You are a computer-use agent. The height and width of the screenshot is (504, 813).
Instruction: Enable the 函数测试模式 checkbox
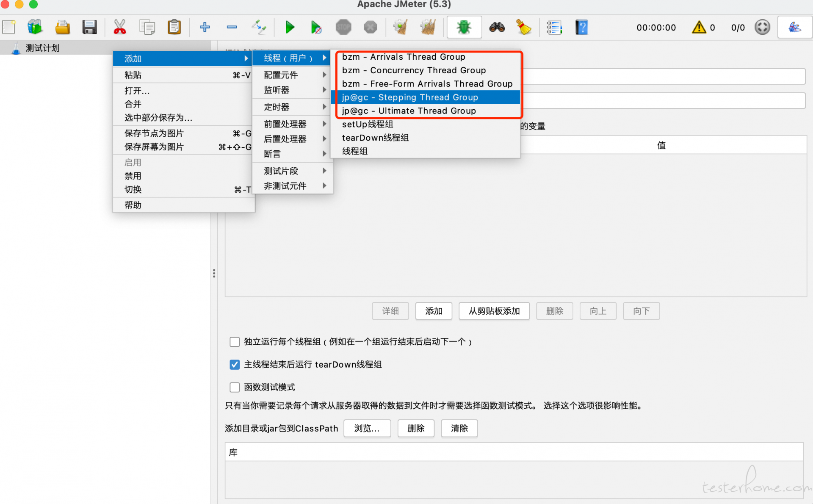235,387
